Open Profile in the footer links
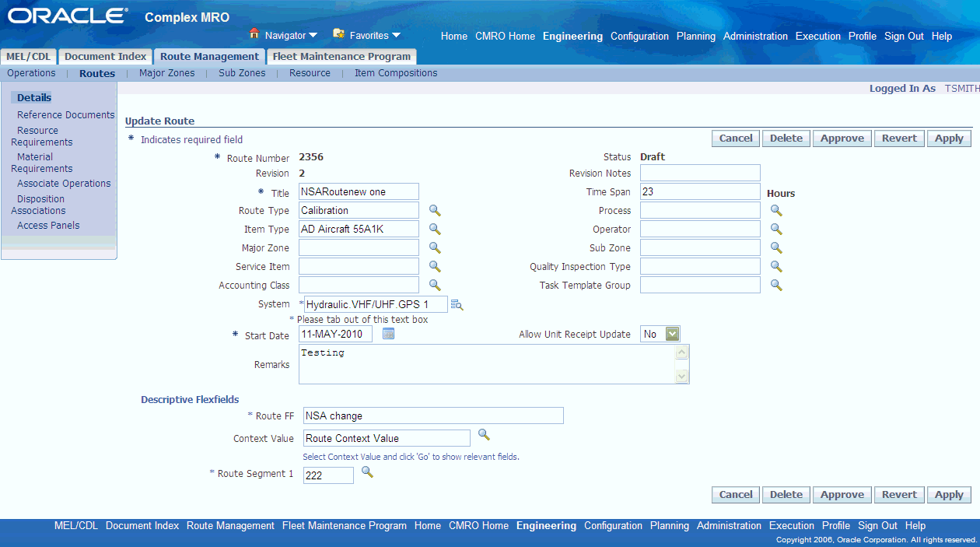Screen dimensions: 980x547 pyautogui.click(x=836, y=526)
